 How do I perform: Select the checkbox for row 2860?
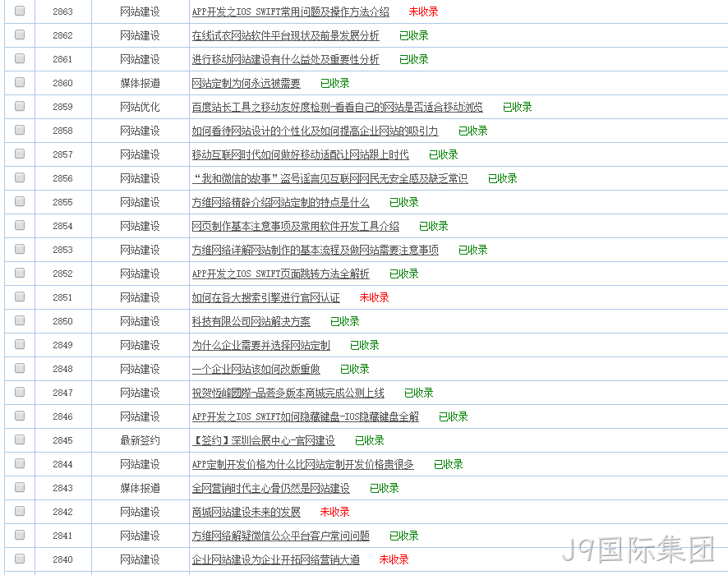point(20,82)
